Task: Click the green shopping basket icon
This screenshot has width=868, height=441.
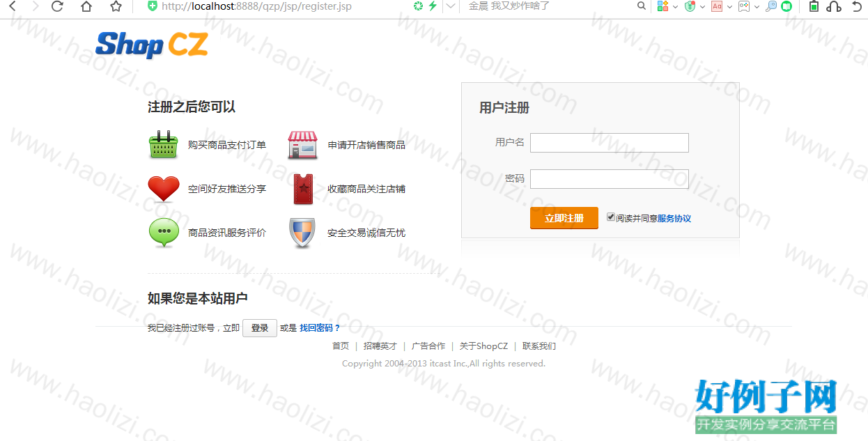Action: click(163, 144)
